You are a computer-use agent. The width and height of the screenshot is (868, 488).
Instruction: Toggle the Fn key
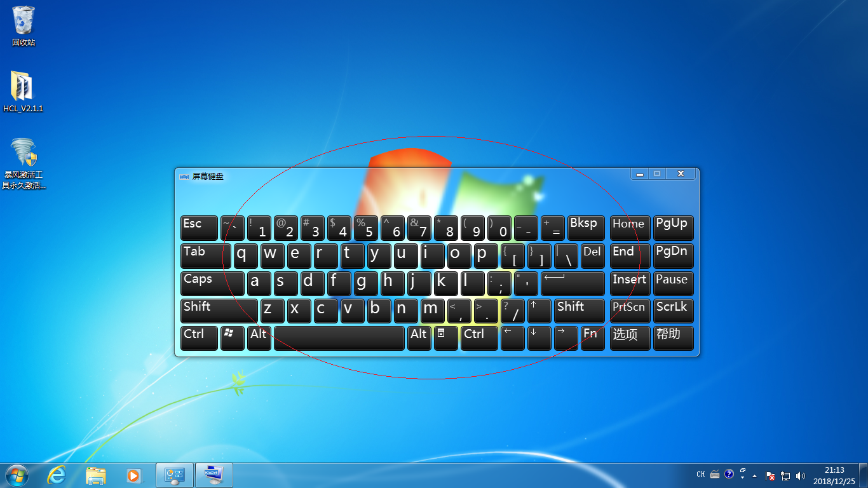tap(592, 339)
